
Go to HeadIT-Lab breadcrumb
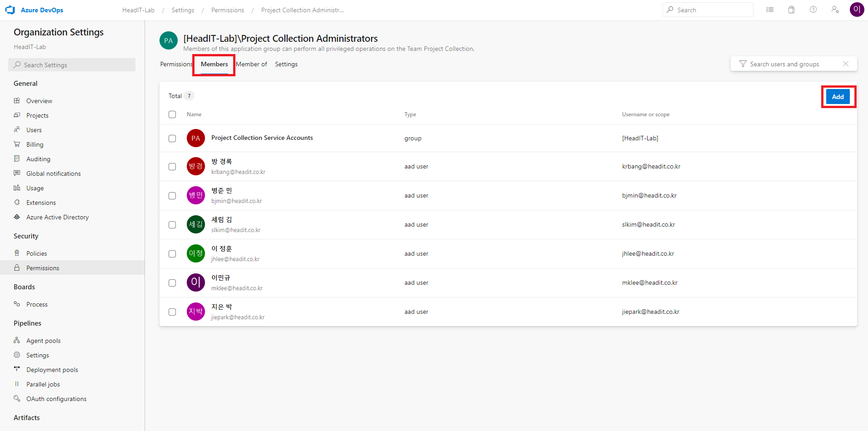(138, 10)
